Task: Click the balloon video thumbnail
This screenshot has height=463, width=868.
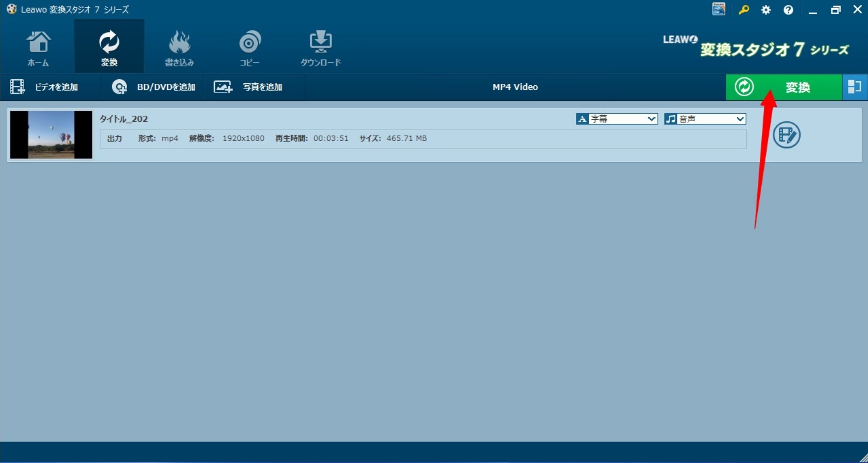Action: pos(51,135)
